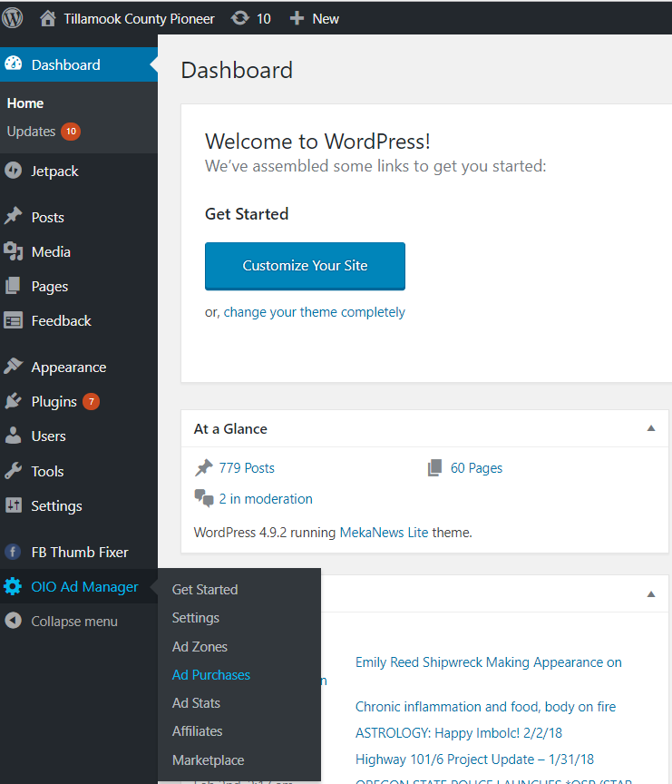Collapse the At a Glance panel

pos(651,428)
